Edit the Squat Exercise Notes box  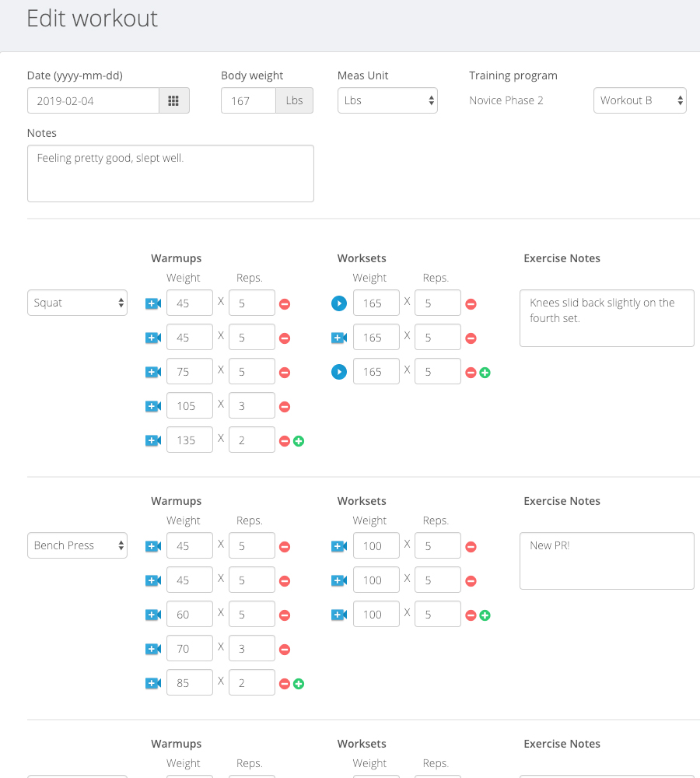pyautogui.click(x=607, y=318)
